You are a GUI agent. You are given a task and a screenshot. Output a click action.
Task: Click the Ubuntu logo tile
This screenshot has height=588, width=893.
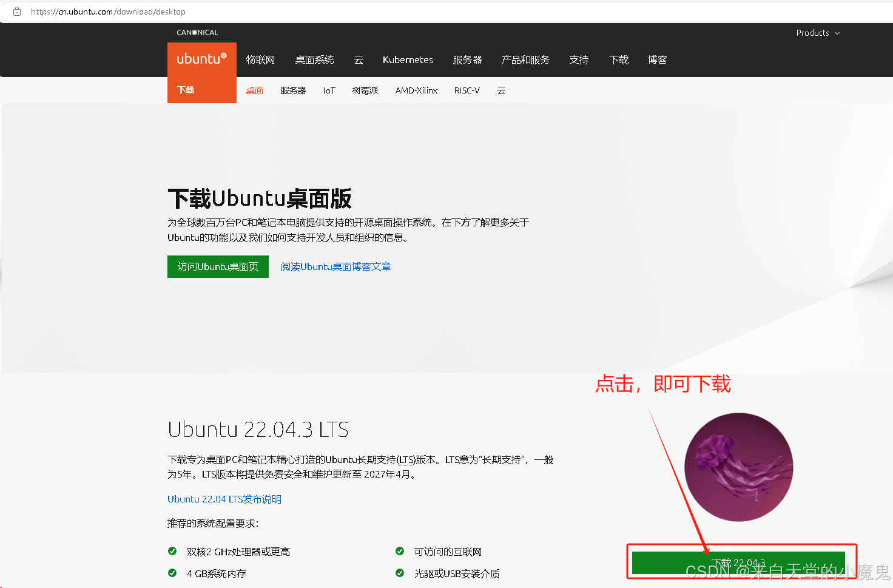tap(202, 59)
